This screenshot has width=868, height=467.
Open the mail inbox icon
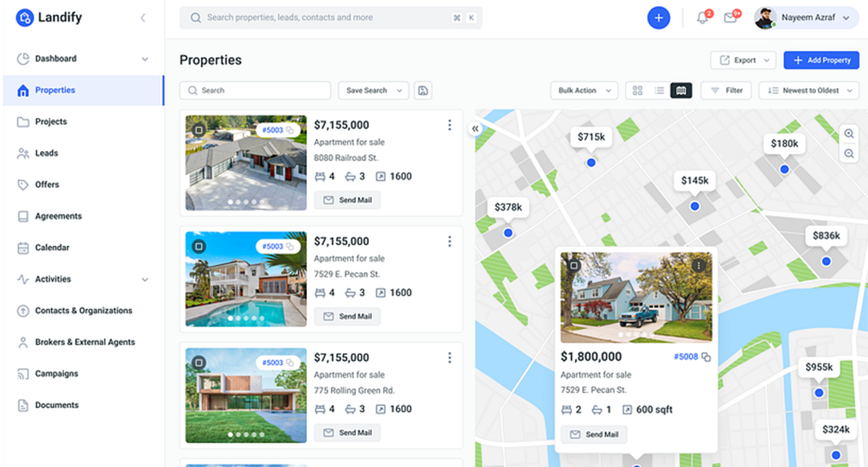click(x=730, y=18)
